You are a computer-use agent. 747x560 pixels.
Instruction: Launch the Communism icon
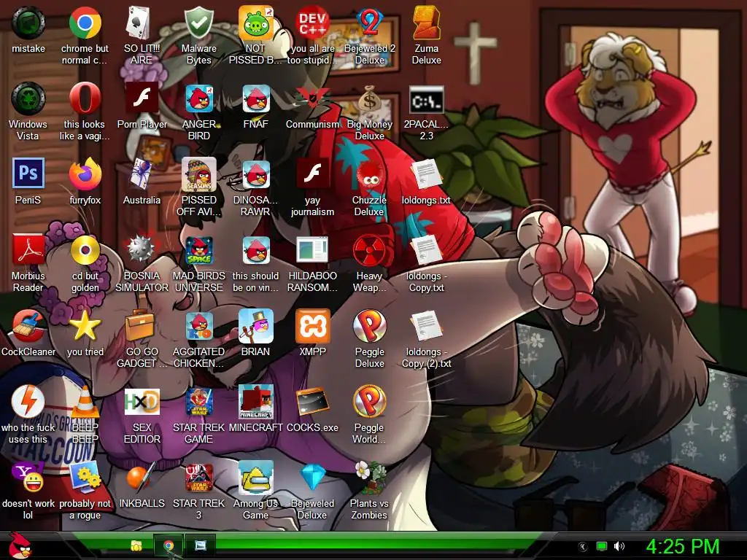coord(312,98)
